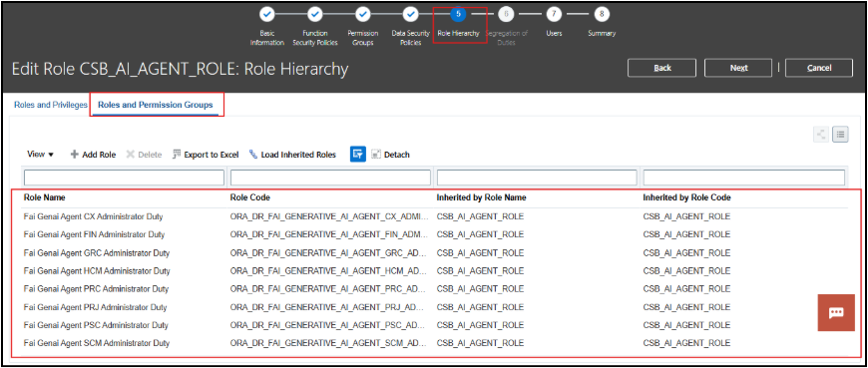This screenshot has height=368, width=868.
Task: Click the Delete toolbar item
Action: [x=144, y=155]
